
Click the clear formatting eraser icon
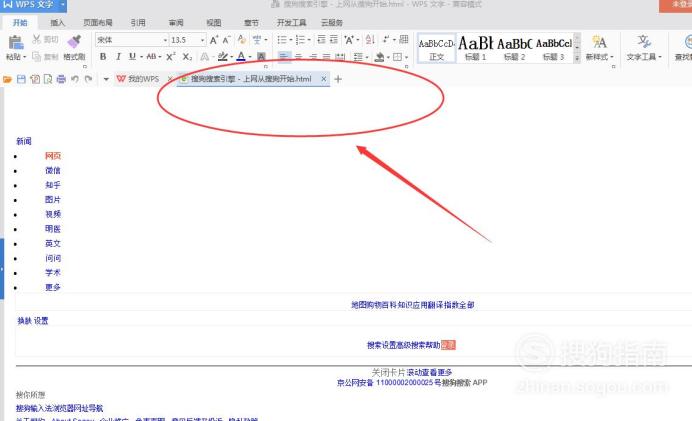pyautogui.click(x=241, y=40)
